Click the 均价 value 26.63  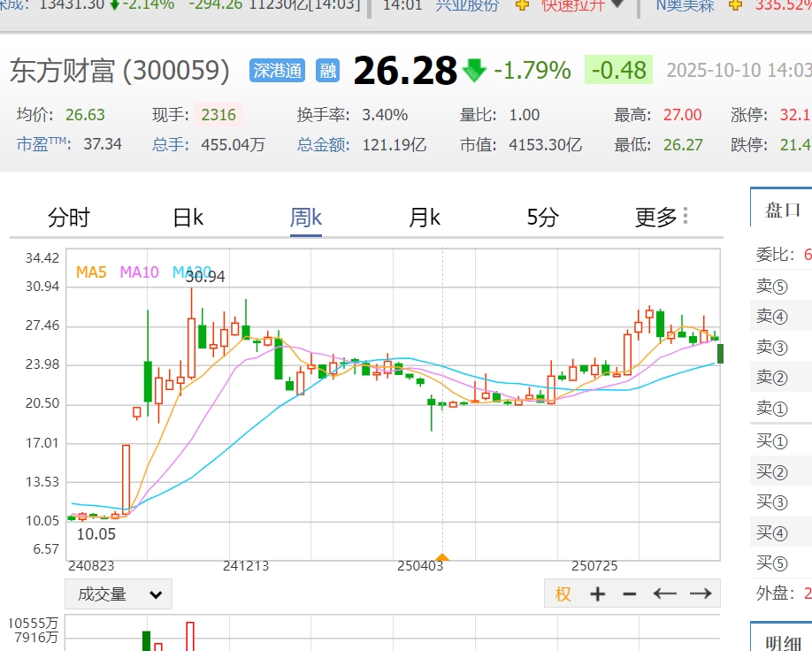click(x=85, y=114)
